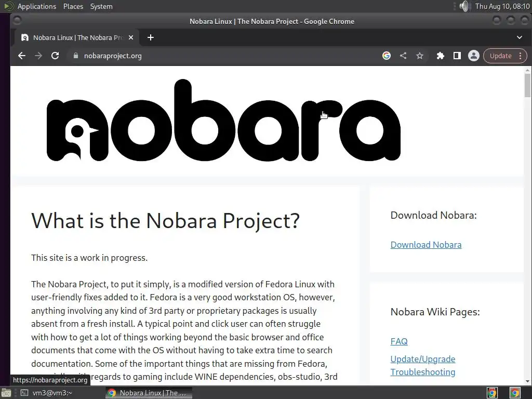Screen dimensions: 532x399
Task: Go back to the previous page
Action: coord(22,56)
